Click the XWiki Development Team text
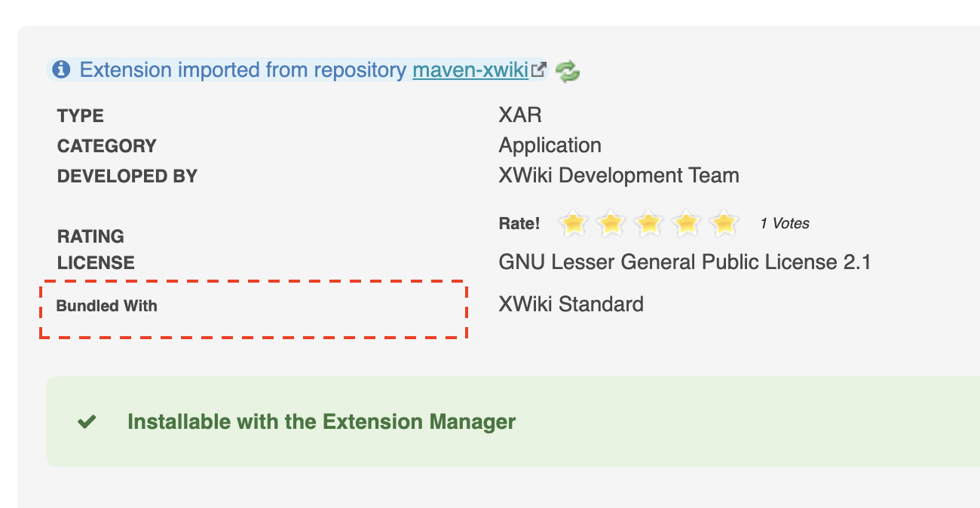Screen dimensions: 980x508 (x=618, y=176)
